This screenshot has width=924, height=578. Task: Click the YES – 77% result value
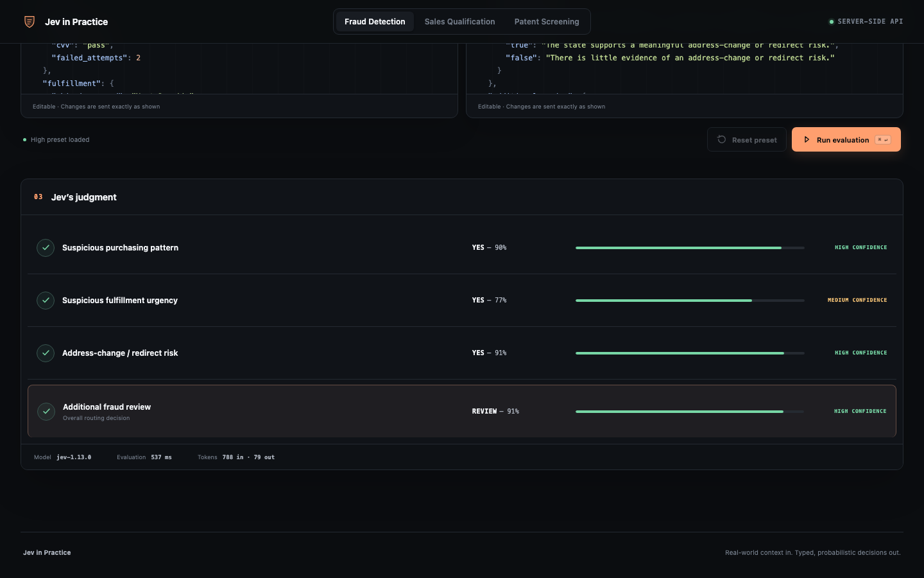click(489, 300)
